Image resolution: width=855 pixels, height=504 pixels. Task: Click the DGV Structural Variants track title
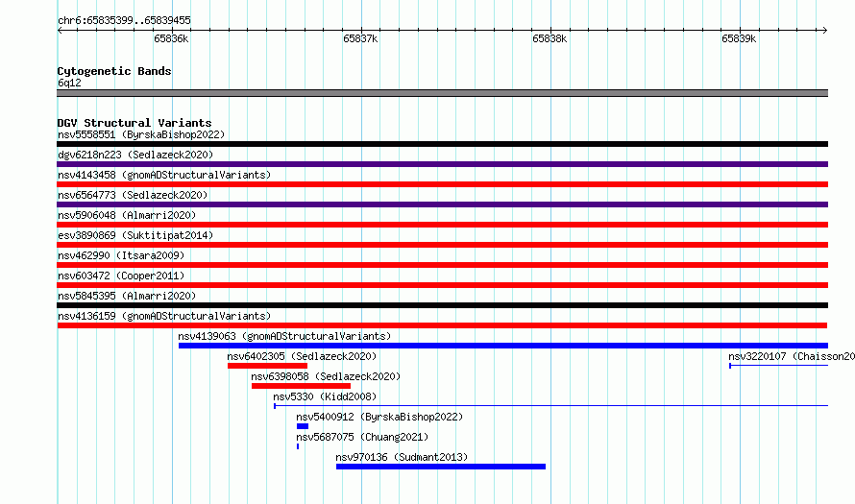click(x=134, y=123)
